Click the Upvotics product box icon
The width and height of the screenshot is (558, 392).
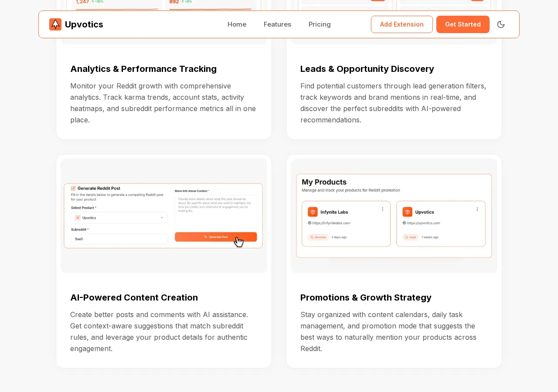click(407, 212)
